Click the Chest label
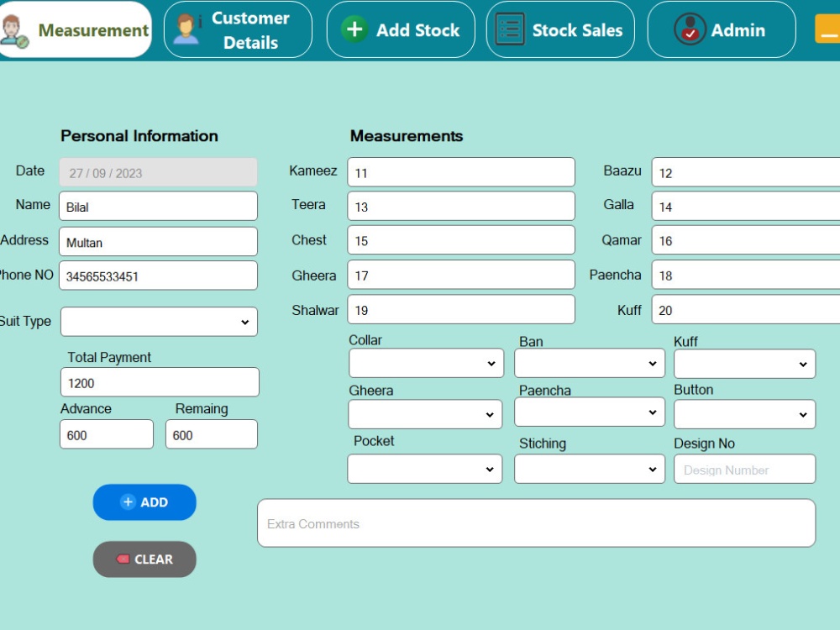This screenshot has height=630, width=840. point(309,240)
